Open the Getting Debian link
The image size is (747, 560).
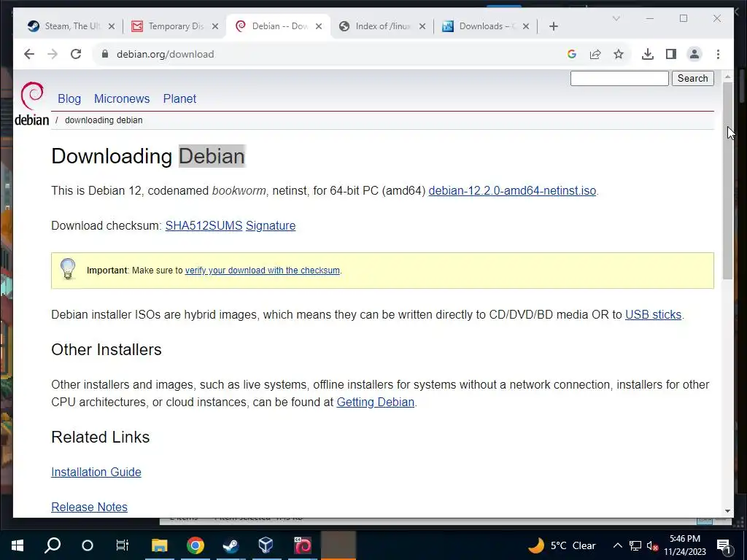tap(376, 402)
